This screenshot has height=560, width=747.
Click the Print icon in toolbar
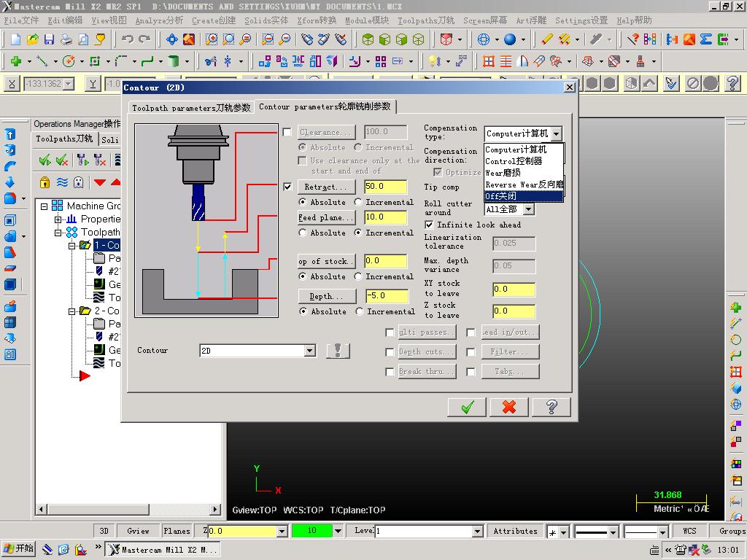(x=66, y=39)
